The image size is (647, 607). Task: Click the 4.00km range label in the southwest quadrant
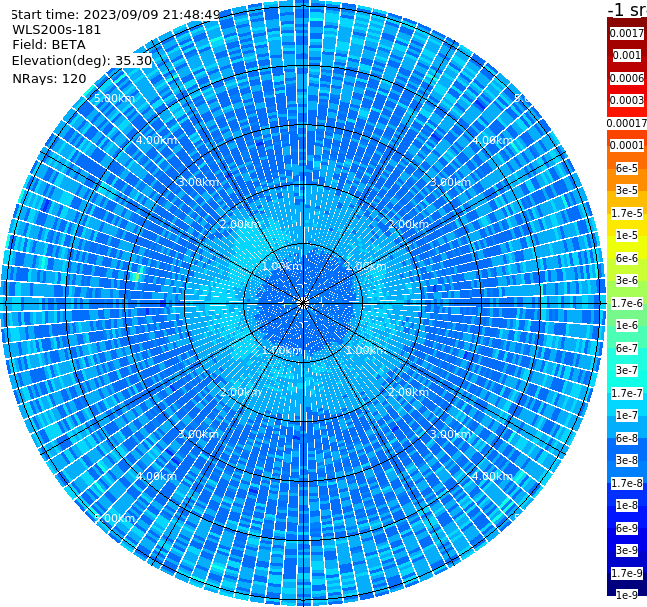coord(156,476)
